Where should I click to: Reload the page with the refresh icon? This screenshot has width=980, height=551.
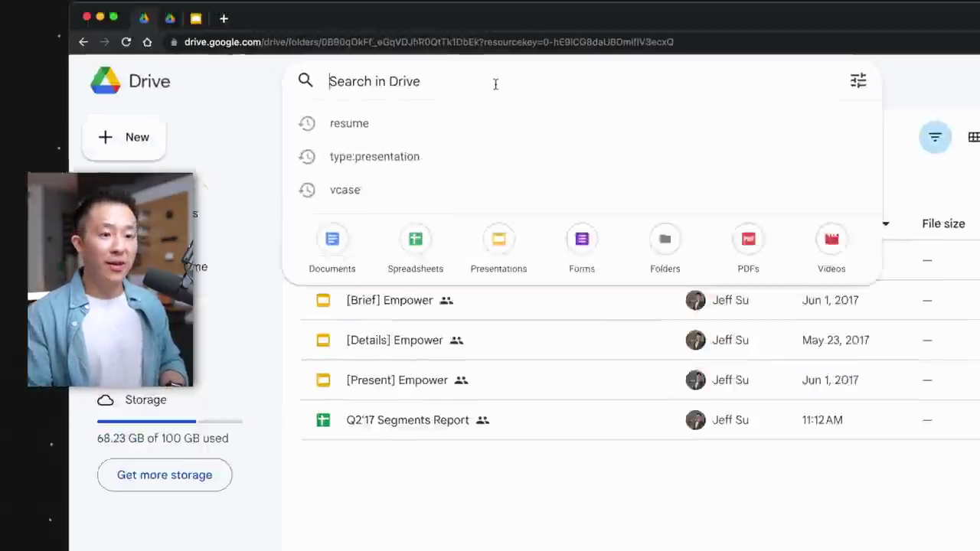pos(126,42)
